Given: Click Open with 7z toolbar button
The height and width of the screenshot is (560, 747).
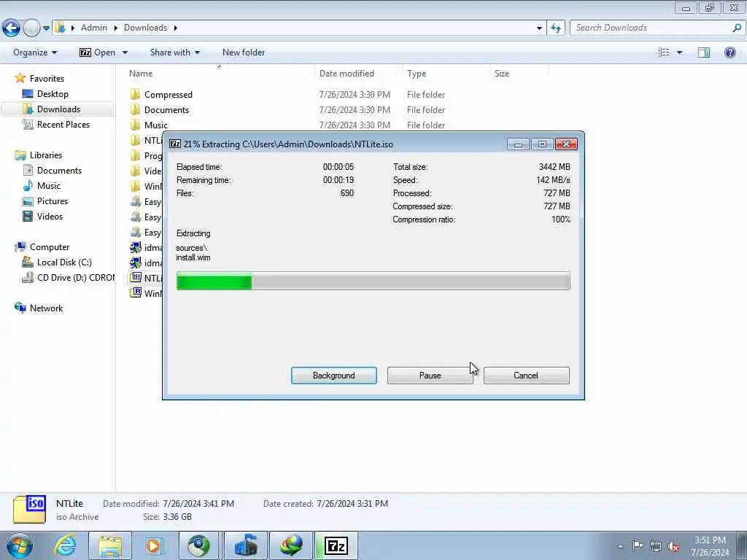Looking at the screenshot, I should point(98,52).
